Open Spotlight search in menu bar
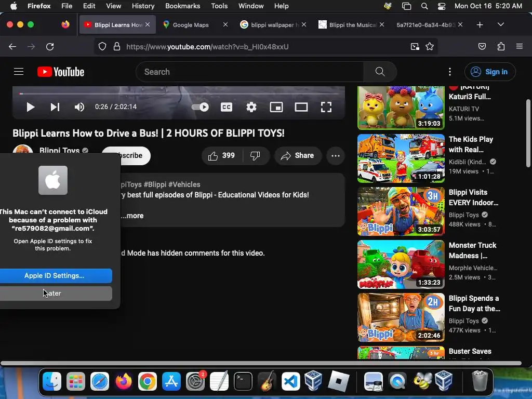Viewport: 532px width, 399px height. [424, 6]
